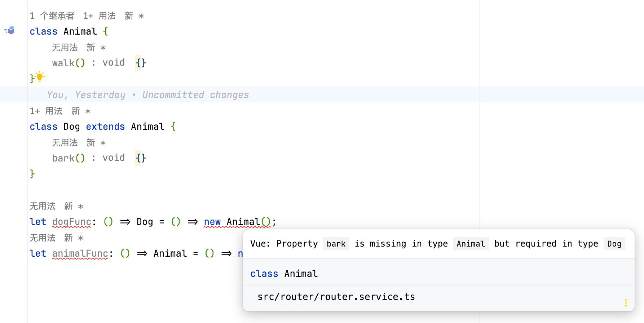Click the Animal name in the class Animal declaration
Image resolution: width=644 pixels, height=323 pixels.
80,31
